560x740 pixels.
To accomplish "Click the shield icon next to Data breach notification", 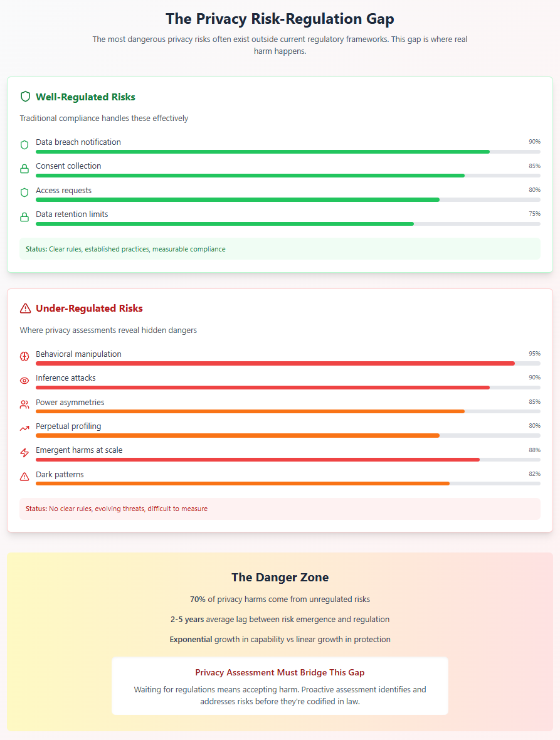I will [x=24, y=145].
